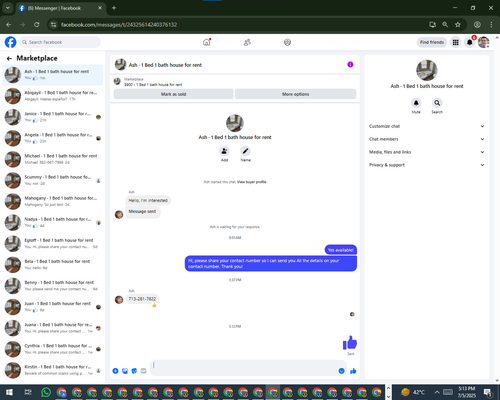Choose a GIF icon in composer

143,371
